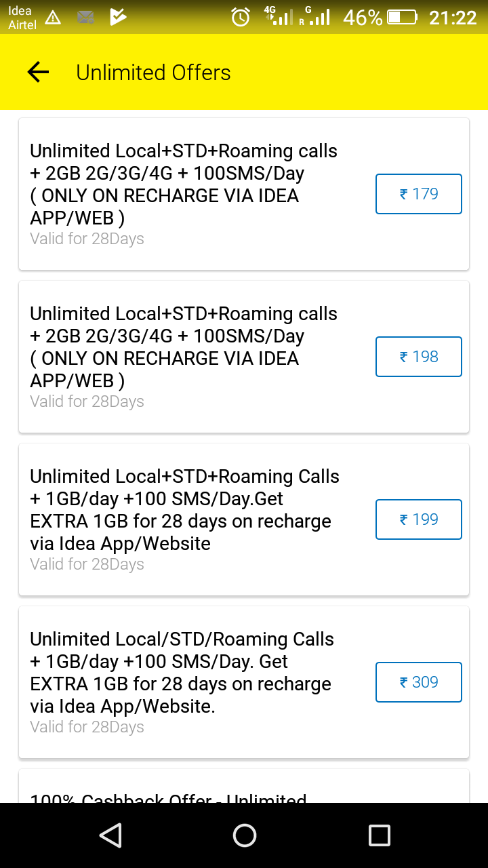Tap the roaming signal strength icon
The image size is (488, 868).
tap(315, 16)
